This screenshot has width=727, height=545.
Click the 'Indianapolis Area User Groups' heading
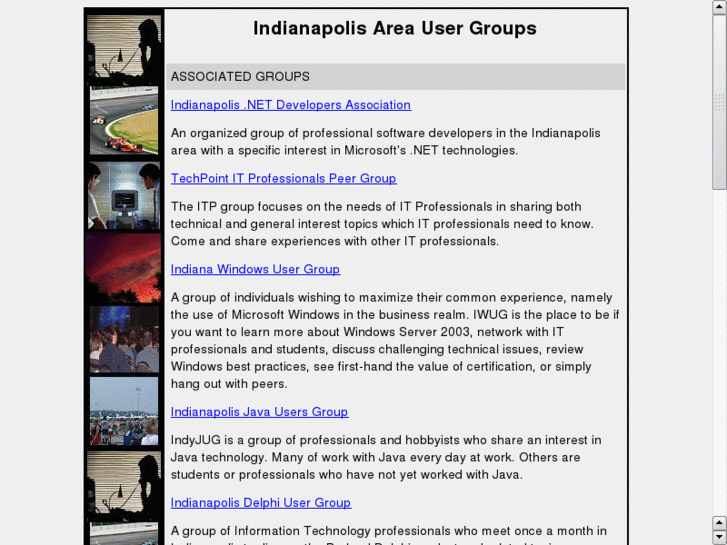tap(395, 28)
